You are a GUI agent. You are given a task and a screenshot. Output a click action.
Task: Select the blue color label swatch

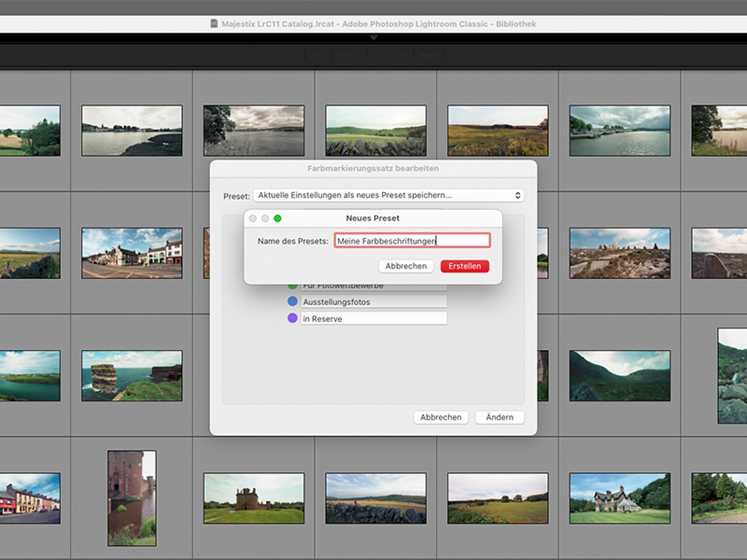(292, 301)
